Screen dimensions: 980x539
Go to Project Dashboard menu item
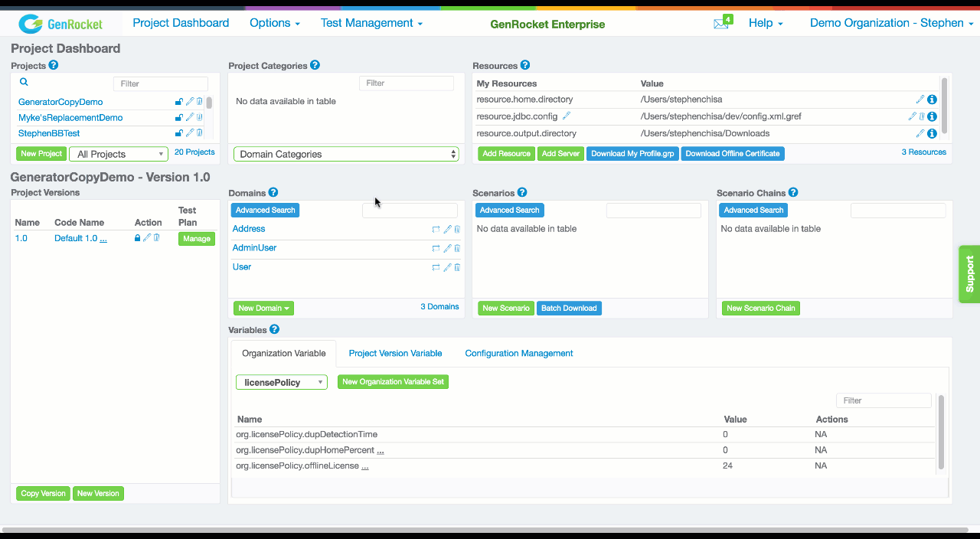point(181,23)
